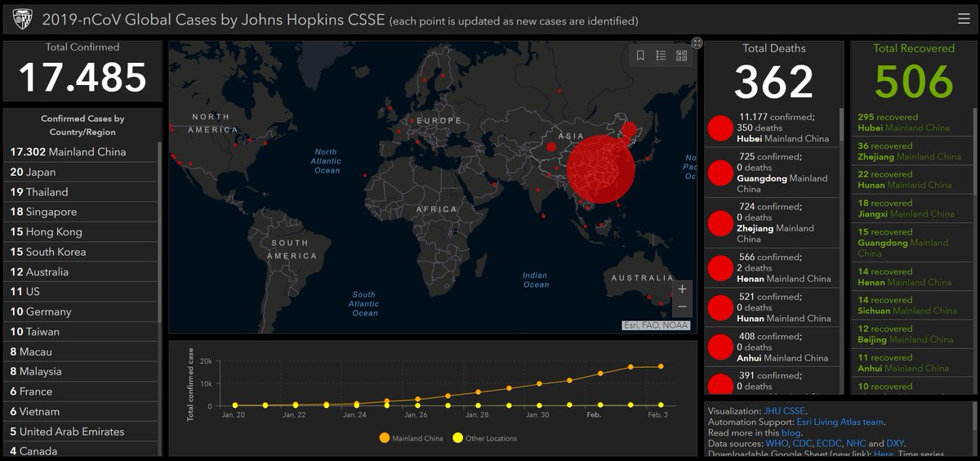Click the Total Recovered 506 number
Image resolution: width=980 pixels, height=461 pixels.
pos(914,83)
